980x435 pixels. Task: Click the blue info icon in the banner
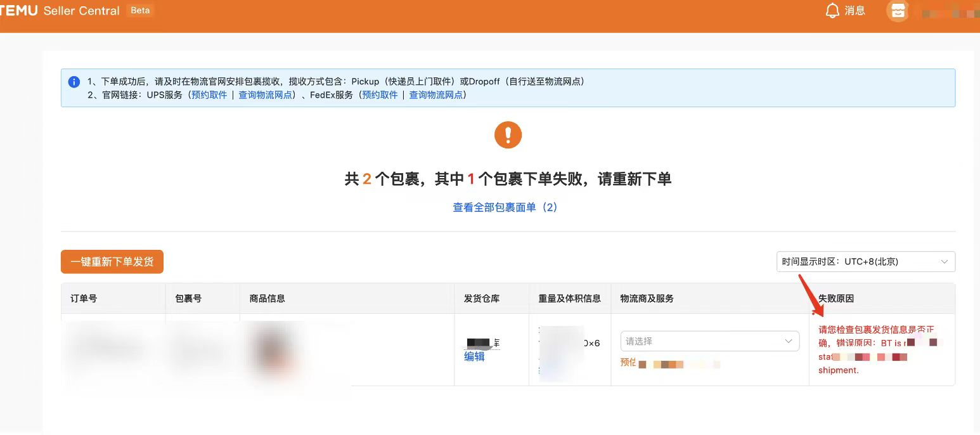[x=74, y=82]
